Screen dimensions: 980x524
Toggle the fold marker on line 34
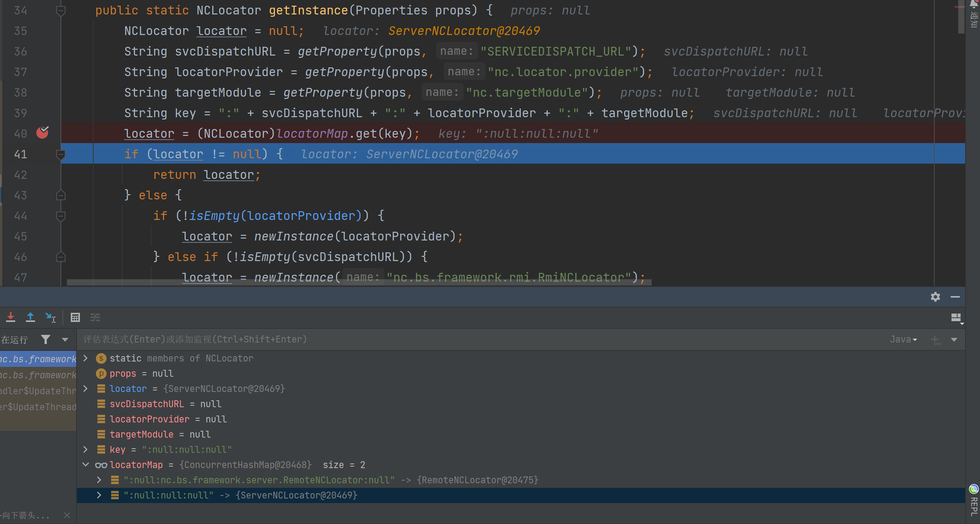pyautogui.click(x=61, y=11)
